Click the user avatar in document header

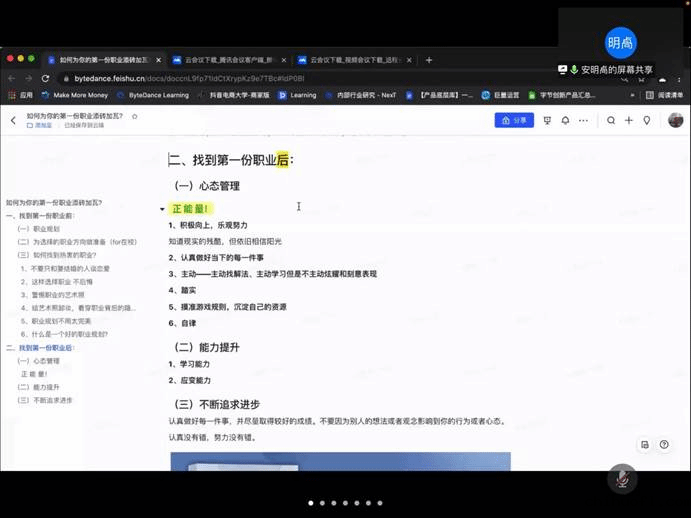(676, 120)
